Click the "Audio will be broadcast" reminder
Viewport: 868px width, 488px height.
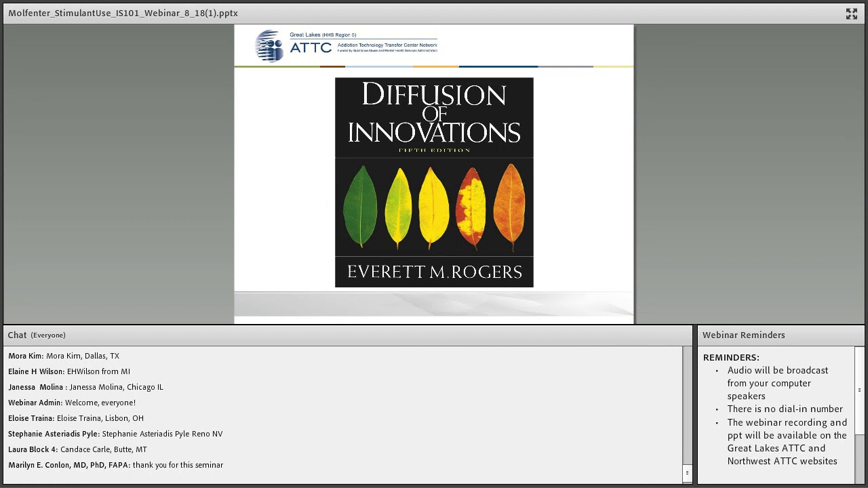778,383
